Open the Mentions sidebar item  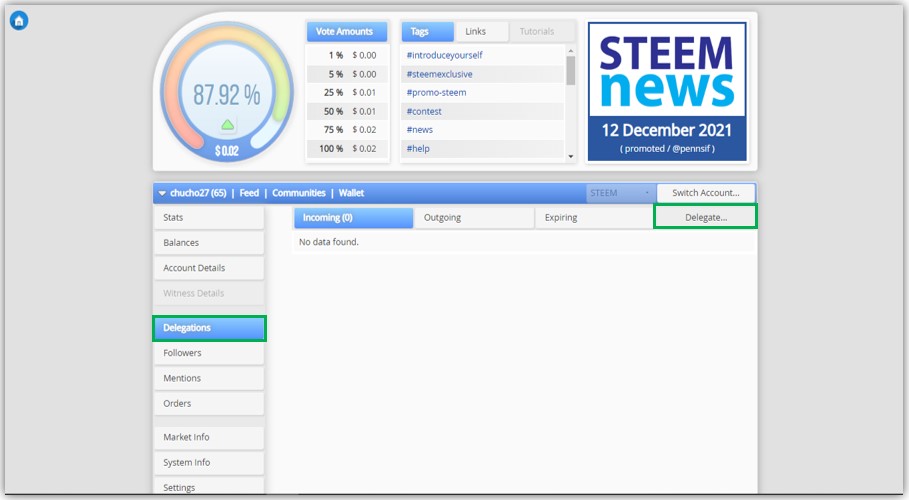pos(209,378)
